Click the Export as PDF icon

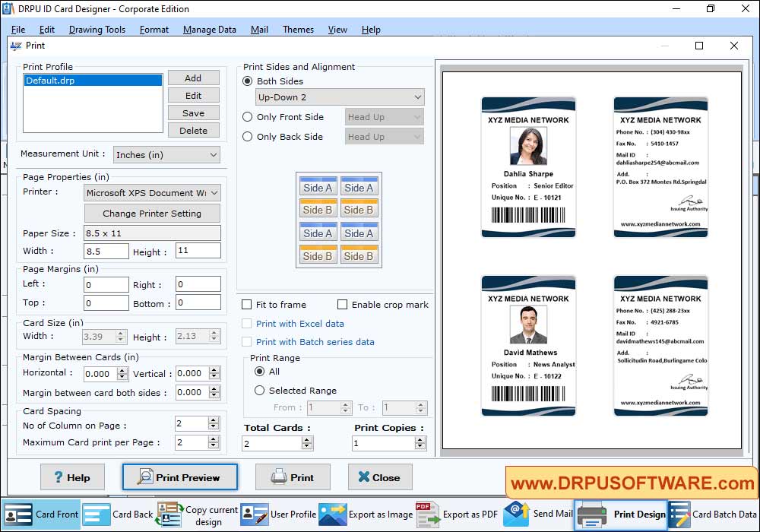pos(427,515)
